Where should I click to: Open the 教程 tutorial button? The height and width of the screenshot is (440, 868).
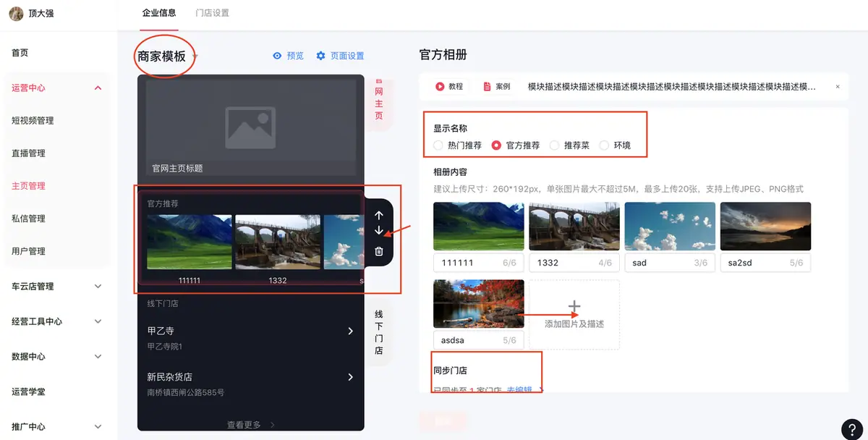coord(448,86)
